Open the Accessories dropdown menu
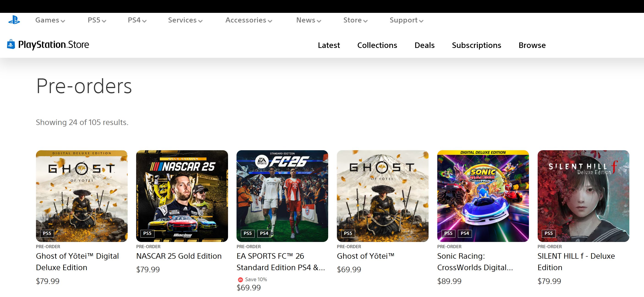Viewport: 644px width, 297px height. tap(248, 20)
